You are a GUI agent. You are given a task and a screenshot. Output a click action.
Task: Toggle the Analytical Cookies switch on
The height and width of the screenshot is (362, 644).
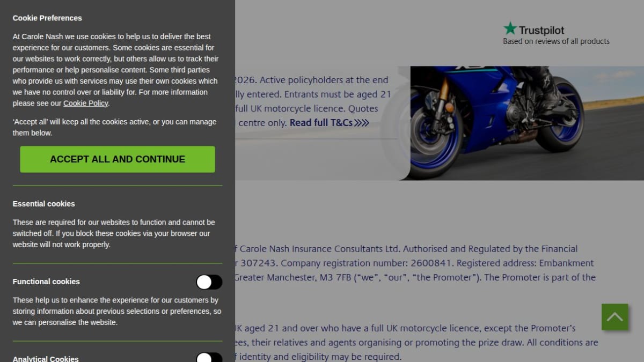[209, 358]
